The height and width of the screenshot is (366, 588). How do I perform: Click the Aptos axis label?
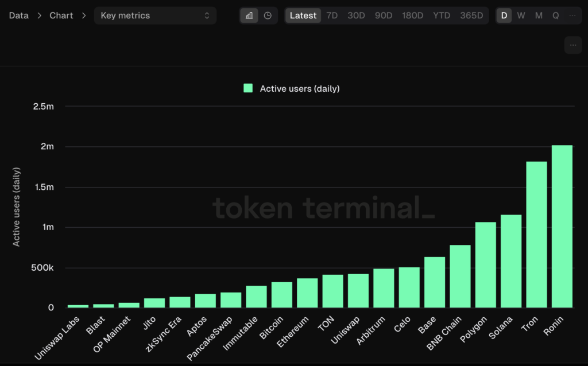pyautogui.click(x=197, y=326)
